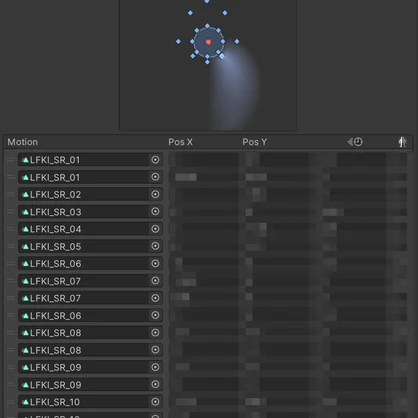418x418 pixels.
Task: Click the mirror figure icon column header
Action: pos(403,142)
